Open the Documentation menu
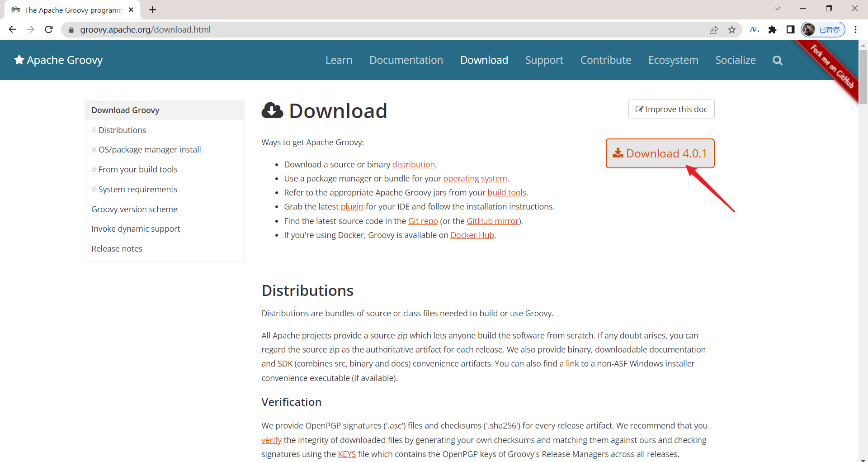 pyautogui.click(x=406, y=60)
